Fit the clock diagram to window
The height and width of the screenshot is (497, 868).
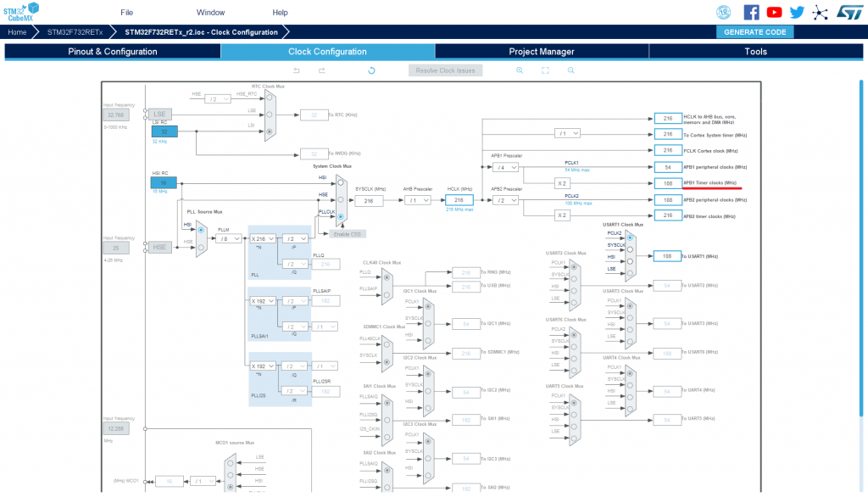[545, 70]
